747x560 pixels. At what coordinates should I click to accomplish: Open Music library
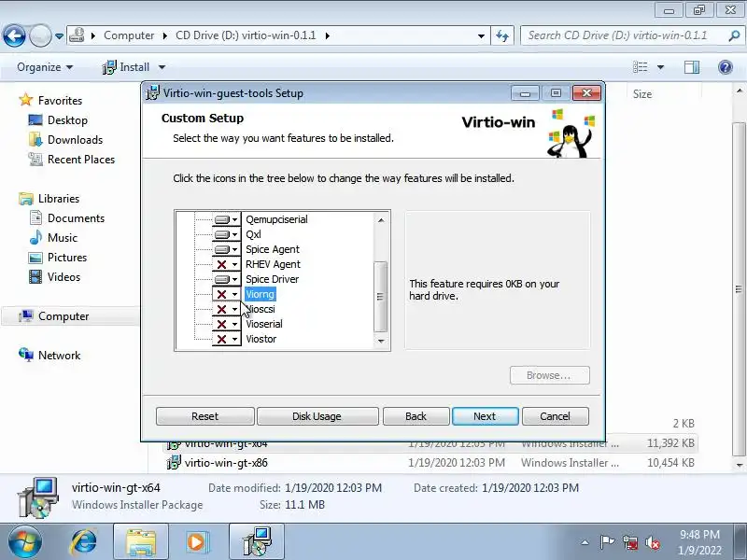pos(62,238)
